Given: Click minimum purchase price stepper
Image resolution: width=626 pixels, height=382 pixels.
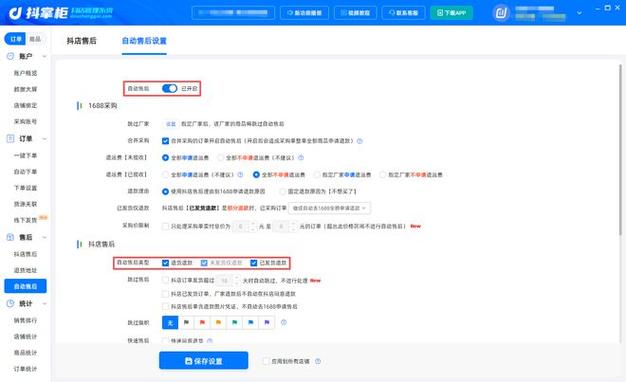Looking at the screenshot, I should click(252, 226).
